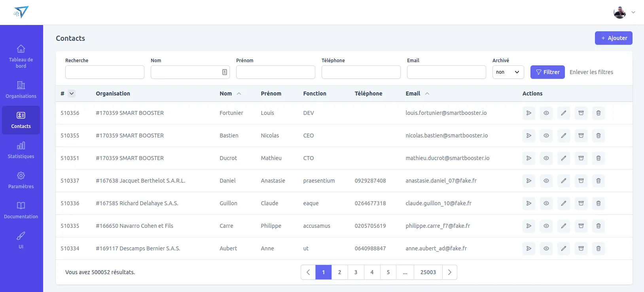Archive contact Mathieu Ducrot

(x=581, y=158)
